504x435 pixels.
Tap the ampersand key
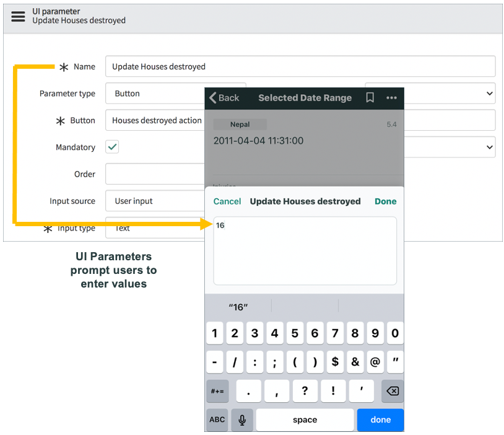click(355, 362)
